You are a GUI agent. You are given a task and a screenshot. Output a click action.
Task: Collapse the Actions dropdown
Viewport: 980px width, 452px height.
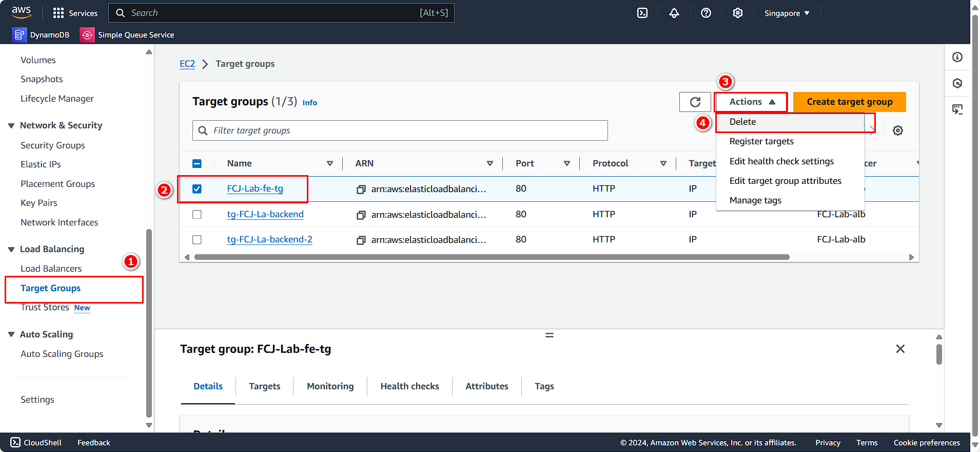pyautogui.click(x=751, y=102)
